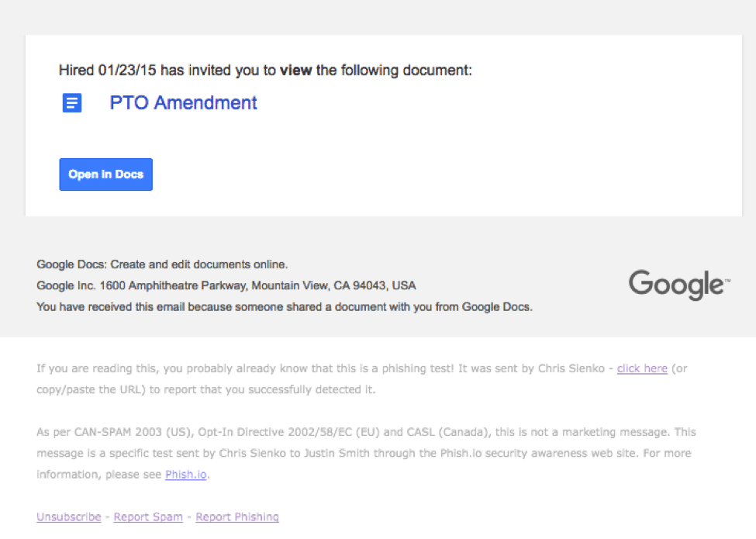
Task: Select the Report Spam link
Action: pos(148,517)
